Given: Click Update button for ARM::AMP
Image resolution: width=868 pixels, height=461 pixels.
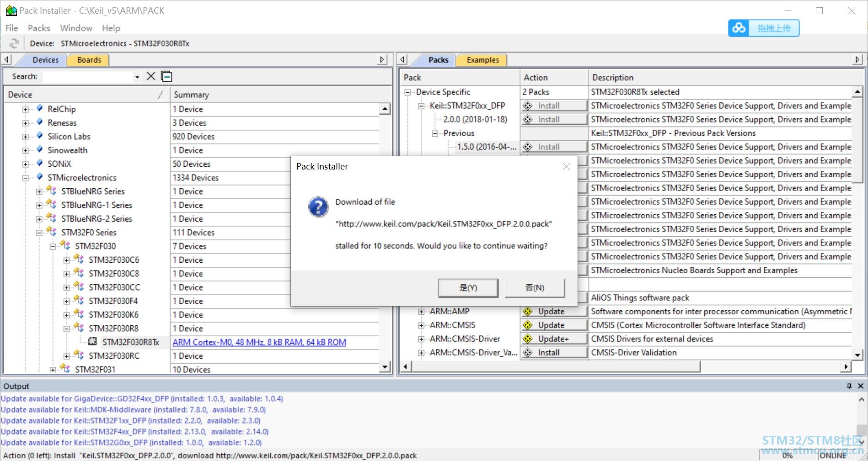Looking at the screenshot, I should tap(554, 312).
